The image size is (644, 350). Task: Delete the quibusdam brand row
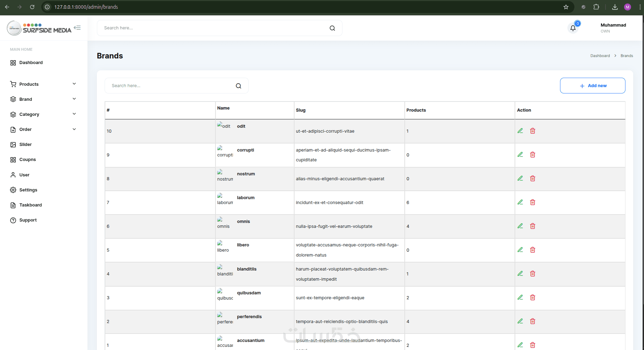(532, 297)
